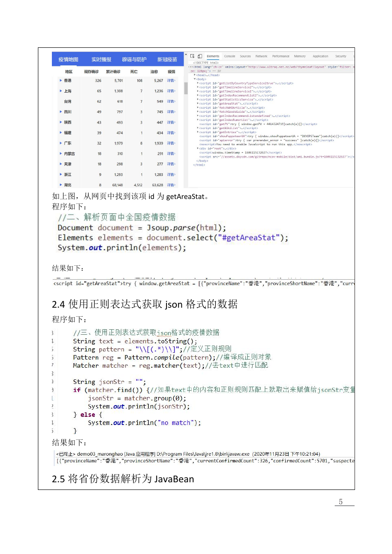This screenshot has width=392, height=554.
Task: Open the Application tab
Action: [x=320, y=56]
